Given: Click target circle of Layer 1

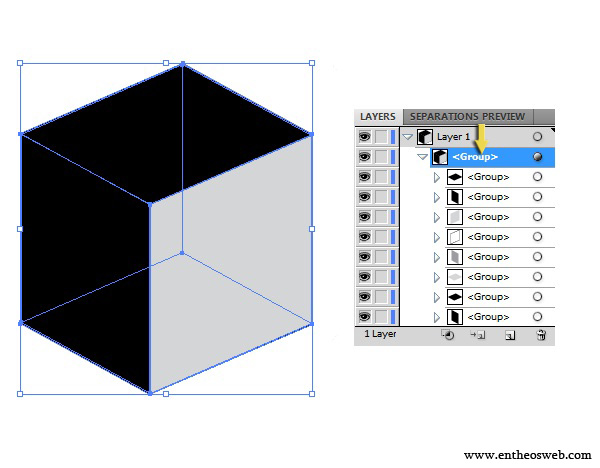Looking at the screenshot, I should [x=538, y=137].
